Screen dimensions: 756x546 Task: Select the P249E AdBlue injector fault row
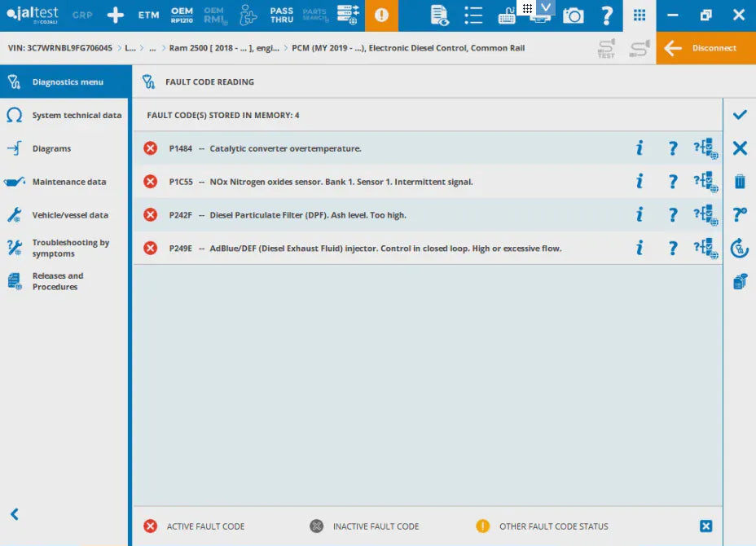[x=383, y=249]
